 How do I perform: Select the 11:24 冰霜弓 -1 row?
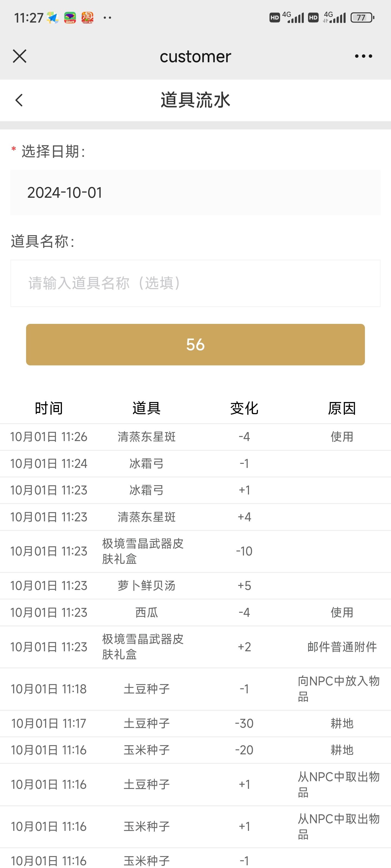point(195,464)
